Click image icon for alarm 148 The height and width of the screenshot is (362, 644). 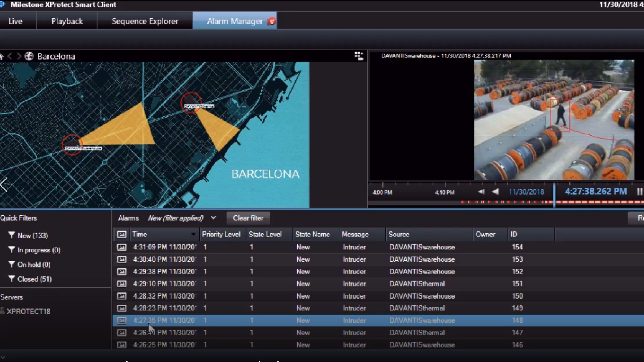[121, 320]
